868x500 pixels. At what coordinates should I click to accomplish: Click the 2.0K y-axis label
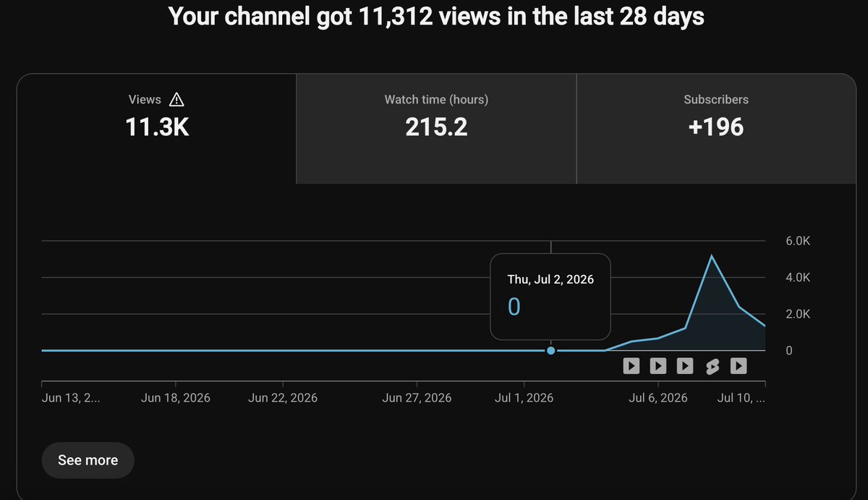[x=798, y=314]
